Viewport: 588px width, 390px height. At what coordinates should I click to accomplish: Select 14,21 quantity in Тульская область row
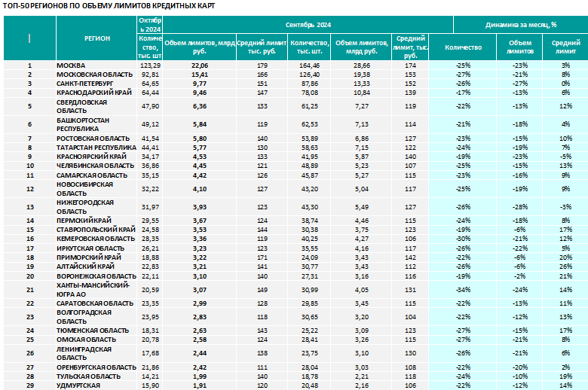click(x=150, y=376)
